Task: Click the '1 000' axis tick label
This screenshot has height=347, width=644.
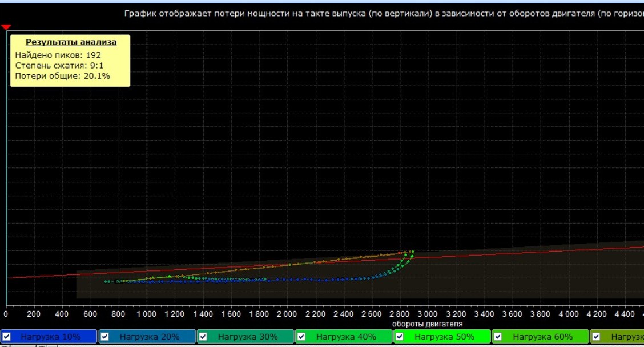Action: tap(147, 314)
